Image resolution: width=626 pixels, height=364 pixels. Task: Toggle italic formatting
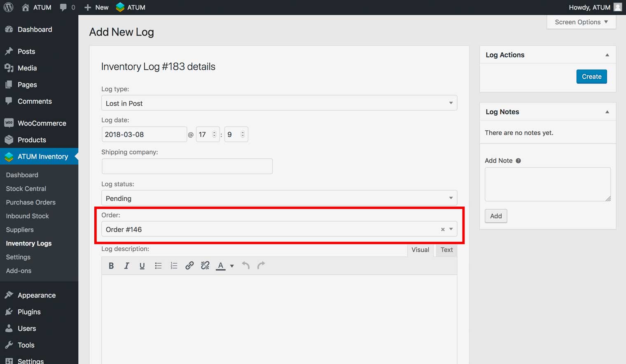pos(126,266)
